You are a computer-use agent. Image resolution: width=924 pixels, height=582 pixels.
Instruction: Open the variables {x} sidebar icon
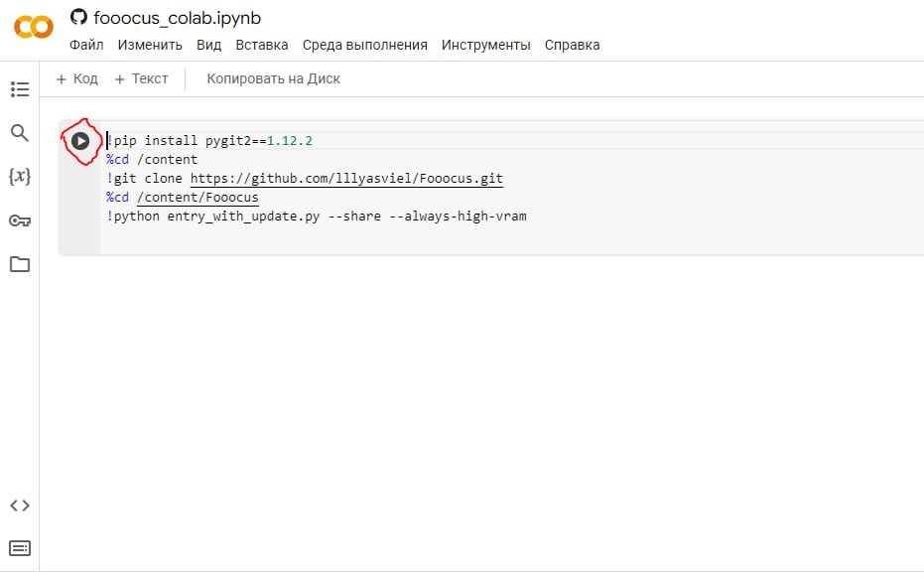20,177
